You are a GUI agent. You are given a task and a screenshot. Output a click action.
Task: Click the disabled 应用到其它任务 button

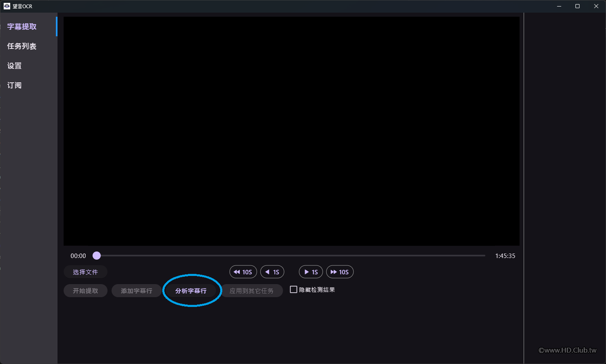click(x=252, y=291)
